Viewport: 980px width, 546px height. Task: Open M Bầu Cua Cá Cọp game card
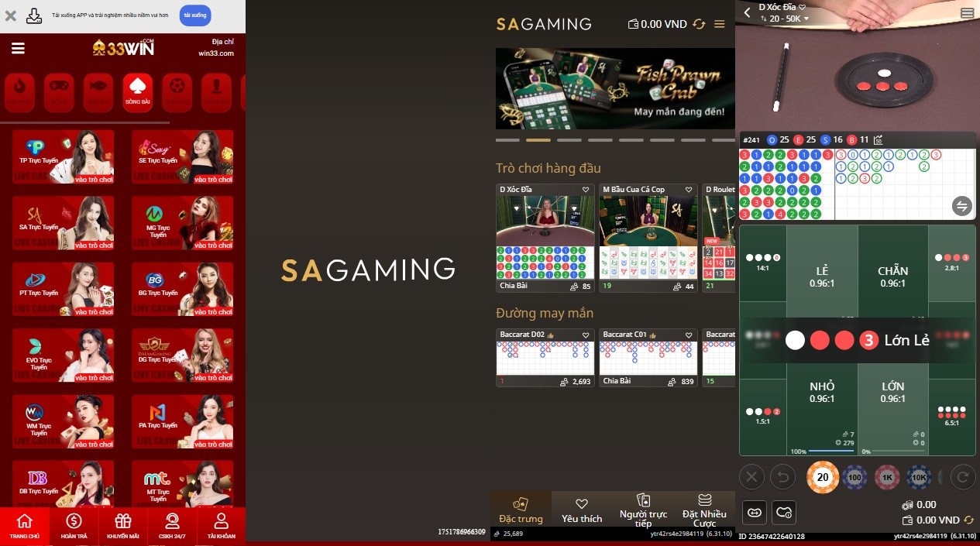coord(648,238)
